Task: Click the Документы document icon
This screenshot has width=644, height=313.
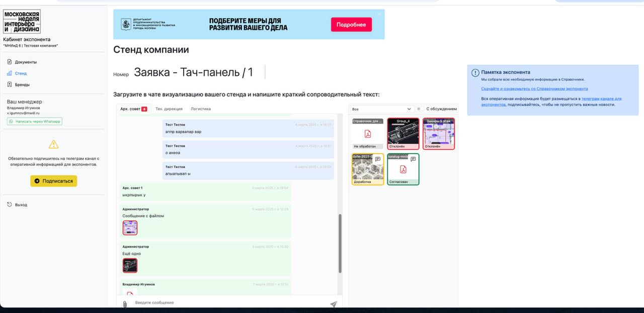Action: tap(10, 62)
